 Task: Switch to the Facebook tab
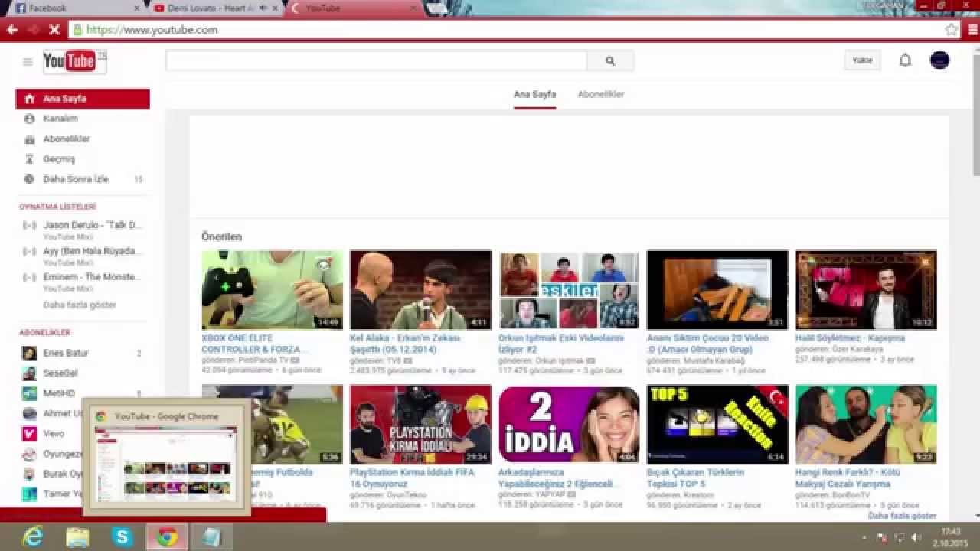click(75, 8)
